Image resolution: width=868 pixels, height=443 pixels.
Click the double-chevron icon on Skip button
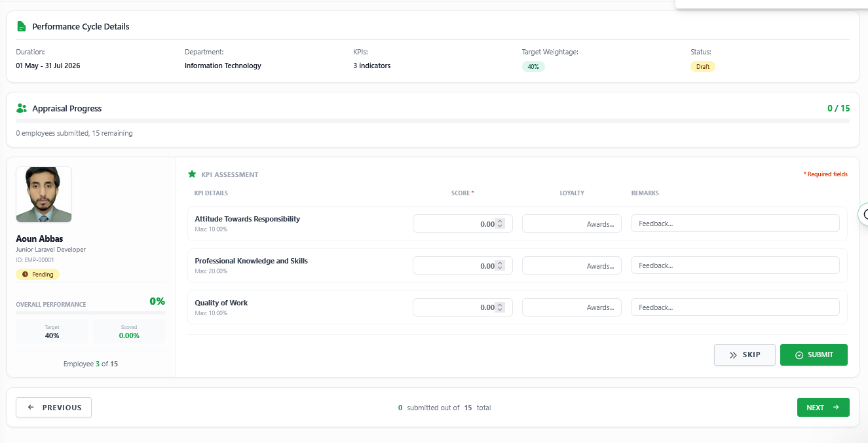(x=733, y=355)
